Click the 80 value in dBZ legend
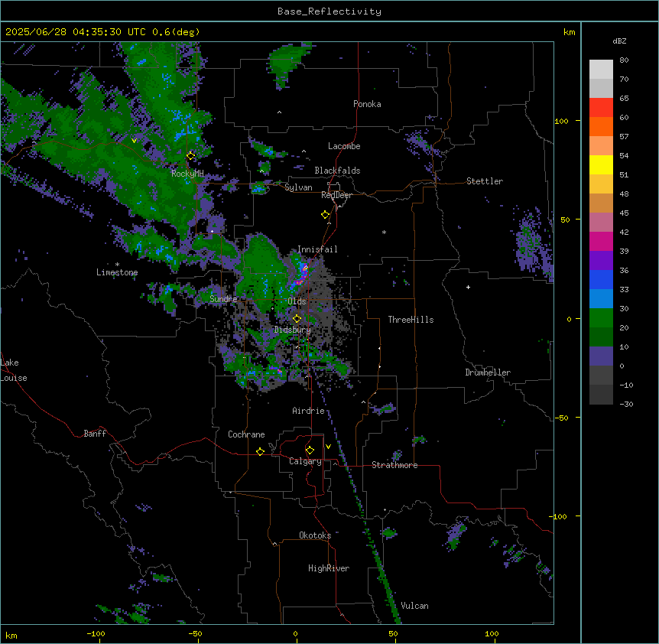The height and width of the screenshot is (644, 659). (624, 60)
